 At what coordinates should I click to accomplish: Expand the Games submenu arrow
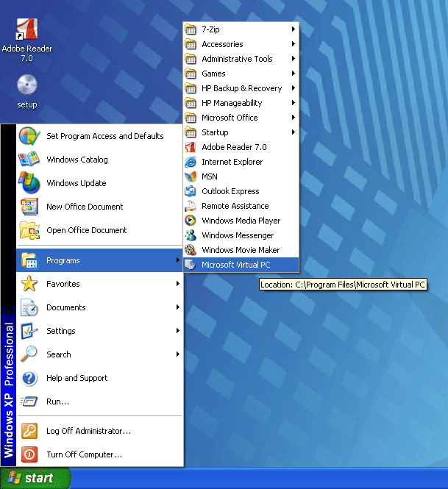point(293,73)
